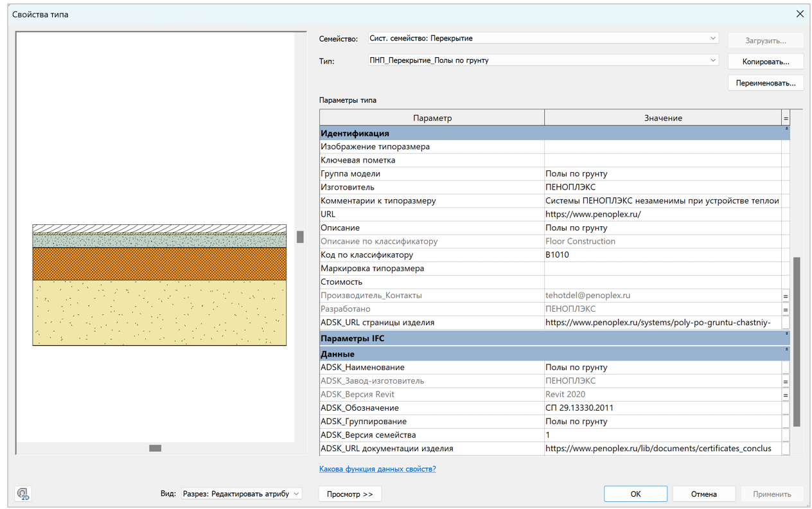Click the Применить button
Image resolution: width=812 pixels, height=509 pixels.
coord(772,494)
